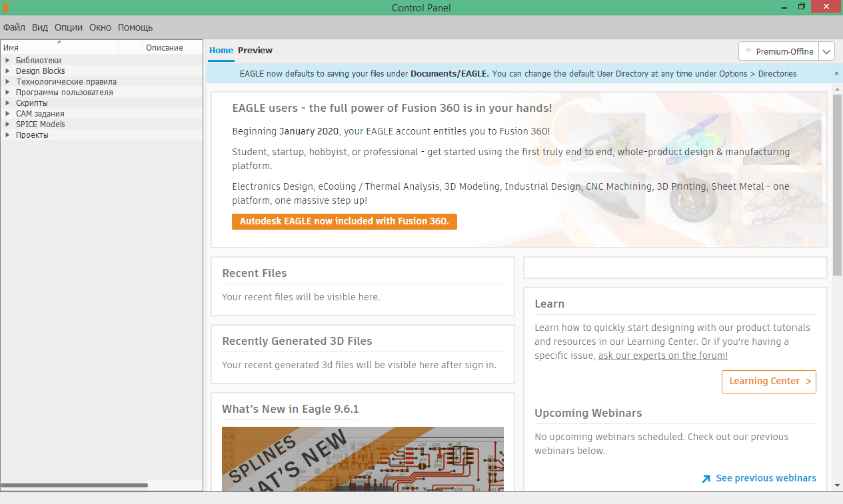
Task: Follow the ask our experts forum link
Action: point(663,356)
